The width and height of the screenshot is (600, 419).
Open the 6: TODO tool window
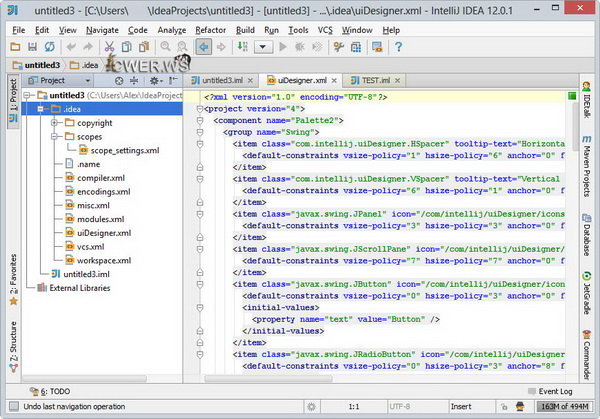tap(50, 391)
